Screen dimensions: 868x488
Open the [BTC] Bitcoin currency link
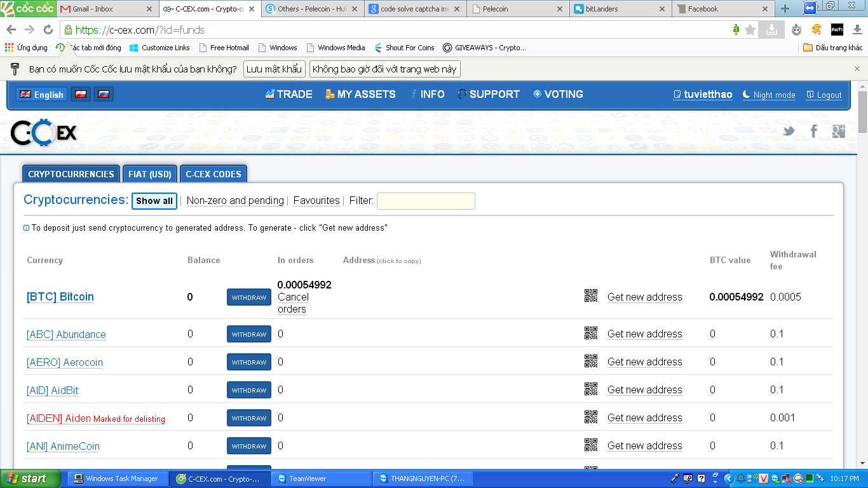pyautogui.click(x=60, y=297)
